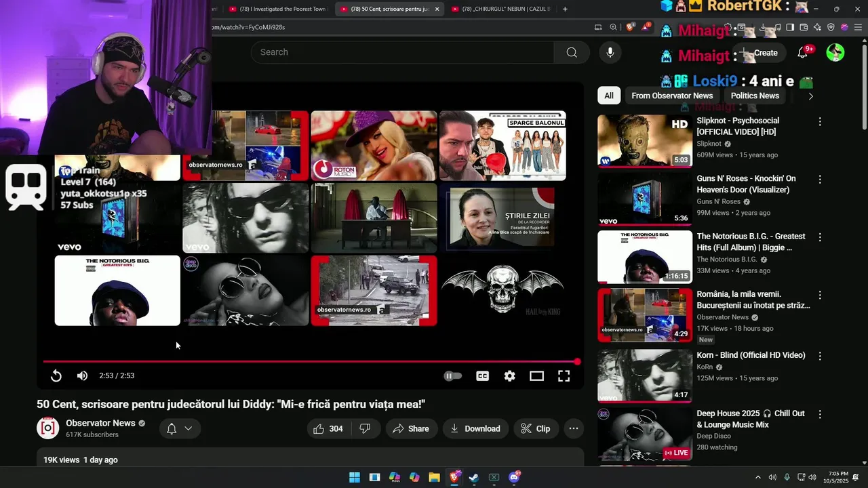Click the YouTube search field
This screenshot has width=868, height=488.
pyautogui.click(x=403, y=52)
